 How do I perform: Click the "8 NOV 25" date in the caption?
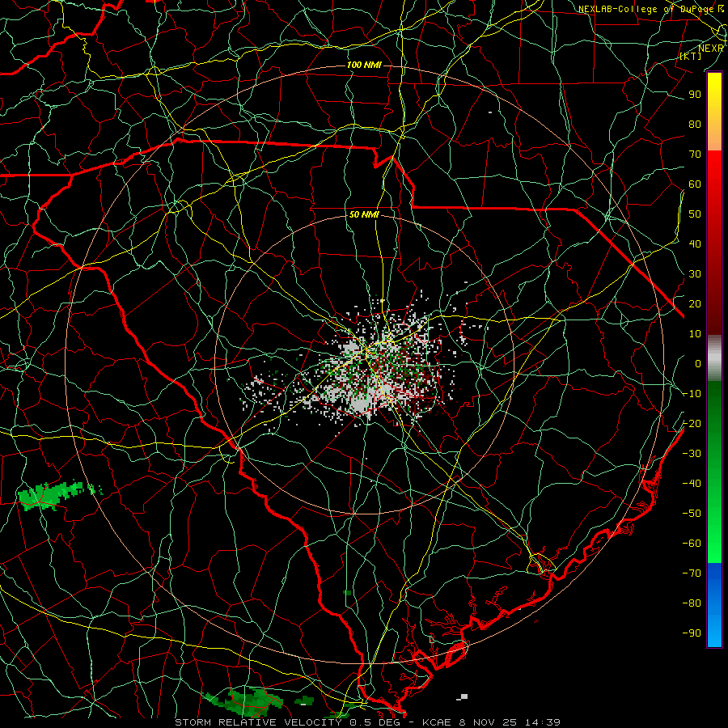coord(489,722)
